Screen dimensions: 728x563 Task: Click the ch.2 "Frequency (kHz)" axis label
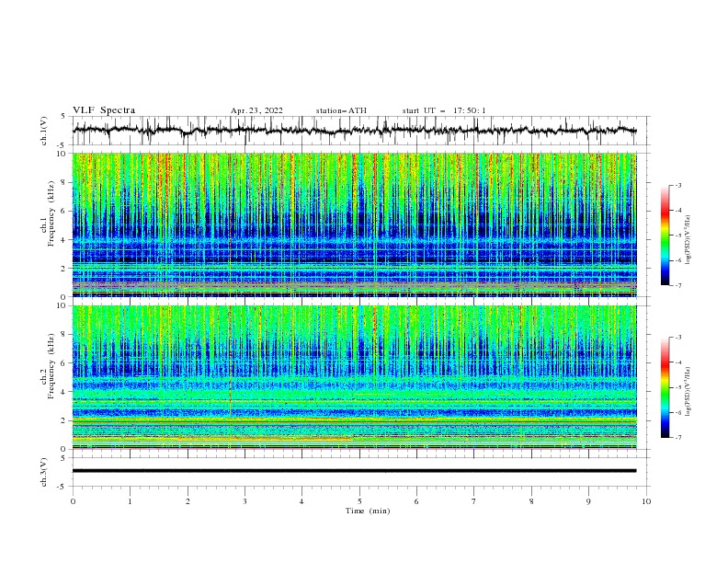coord(51,365)
